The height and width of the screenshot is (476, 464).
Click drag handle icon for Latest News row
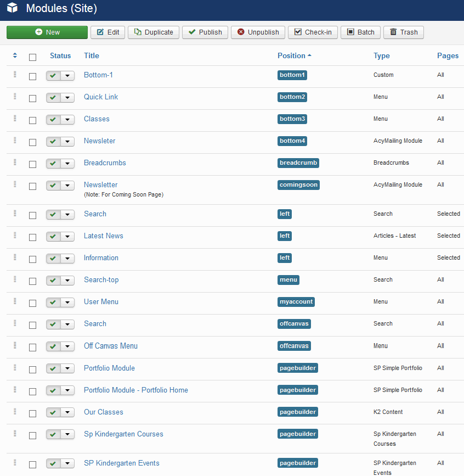15,236
